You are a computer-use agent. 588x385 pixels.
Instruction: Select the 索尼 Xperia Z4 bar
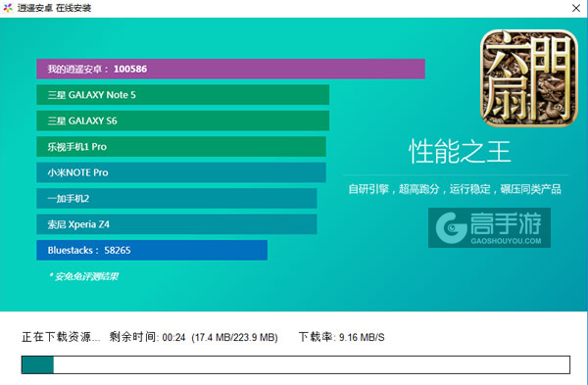(176, 224)
